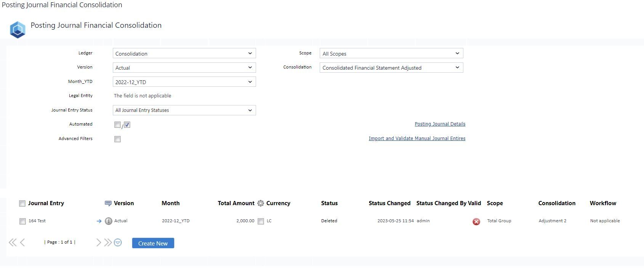Expand the Month_YTD dropdown
644x271 pixels.
click(184, 82)
